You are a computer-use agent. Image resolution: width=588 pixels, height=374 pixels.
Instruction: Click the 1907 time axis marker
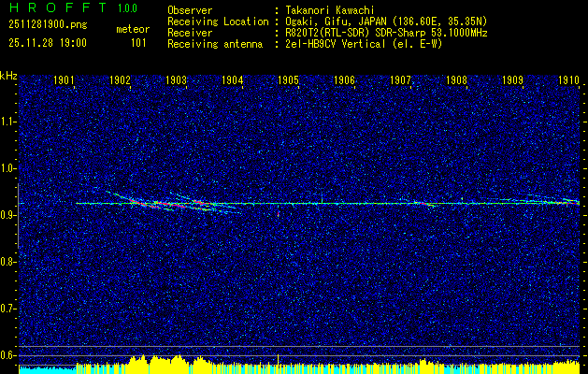[400, 79]
